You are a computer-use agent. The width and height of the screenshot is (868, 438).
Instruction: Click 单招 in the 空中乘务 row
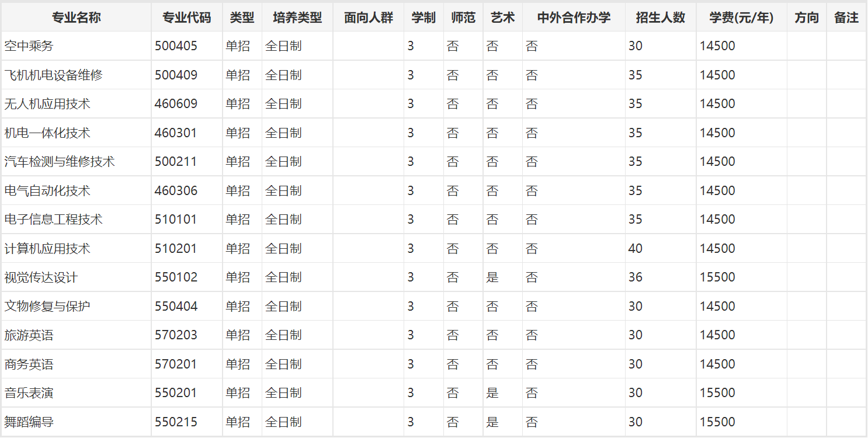point(238,46)
